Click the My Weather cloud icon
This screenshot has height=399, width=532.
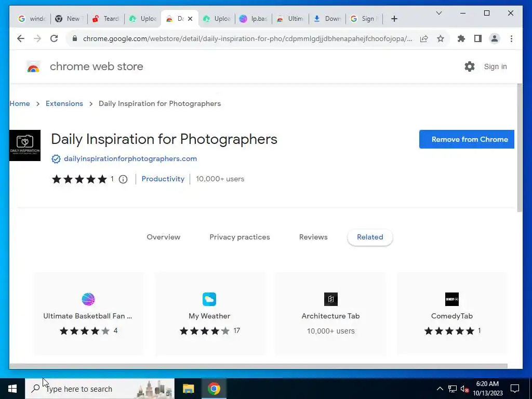(209, 299)
